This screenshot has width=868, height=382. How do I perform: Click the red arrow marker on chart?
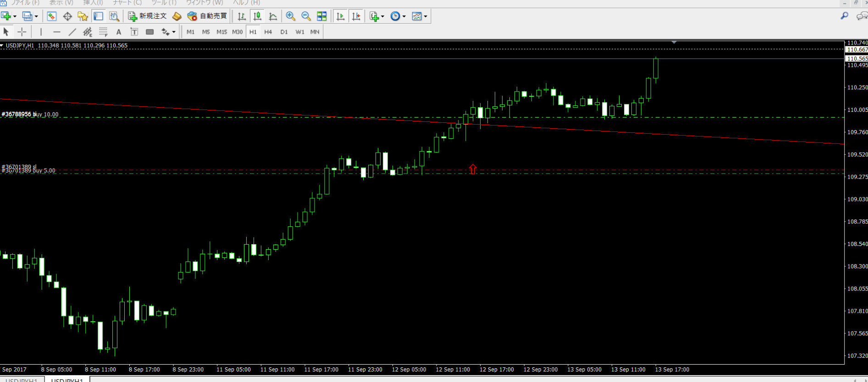473,169
